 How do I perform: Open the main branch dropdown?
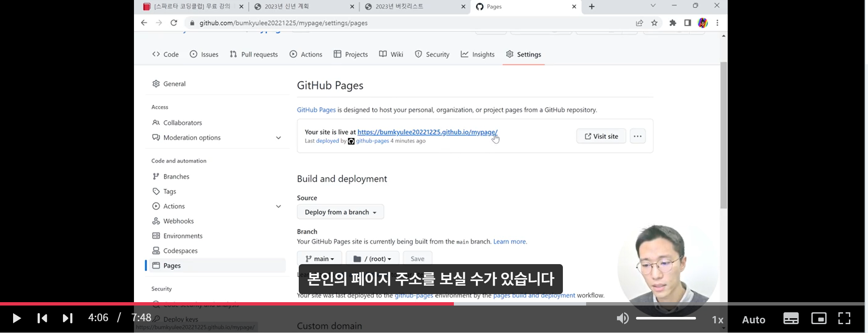pyautogui.click(x=319, y=258)
